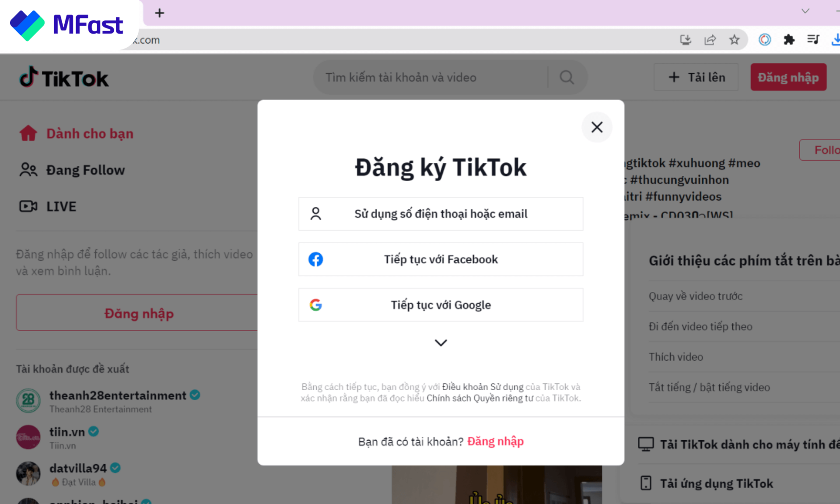Expand the tab search chevron at top right
The height and width of the screenshot is (504, 840).
tap(805, 11)
